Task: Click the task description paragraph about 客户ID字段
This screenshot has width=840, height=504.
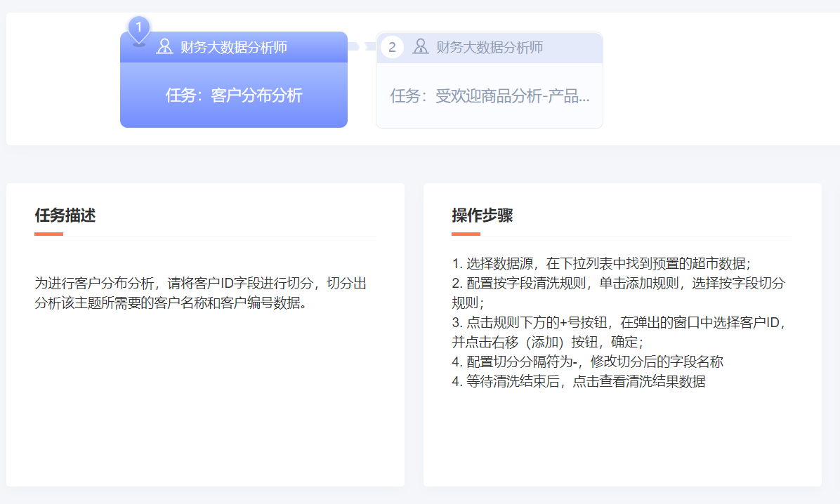Action: tap(200, 293)
